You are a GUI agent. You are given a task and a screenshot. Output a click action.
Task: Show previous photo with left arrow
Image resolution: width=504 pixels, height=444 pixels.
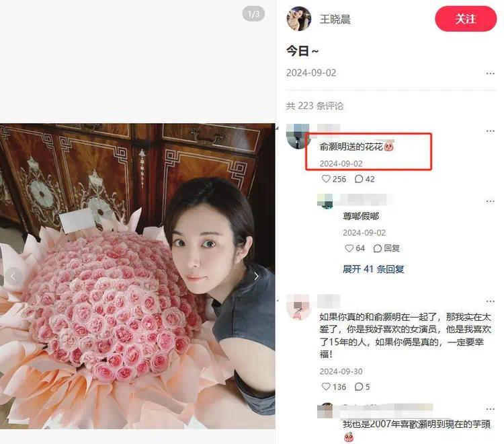(x=13, y=276)
